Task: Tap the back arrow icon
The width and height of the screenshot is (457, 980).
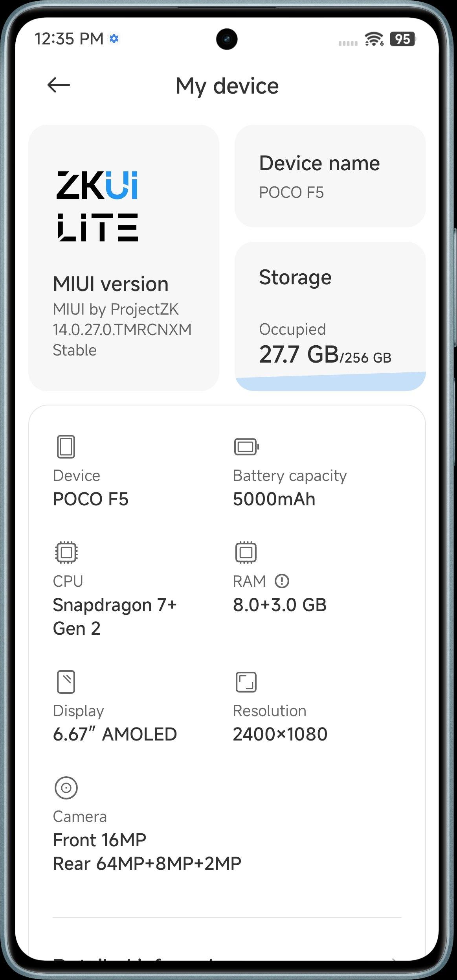Action: pos(59,85)
